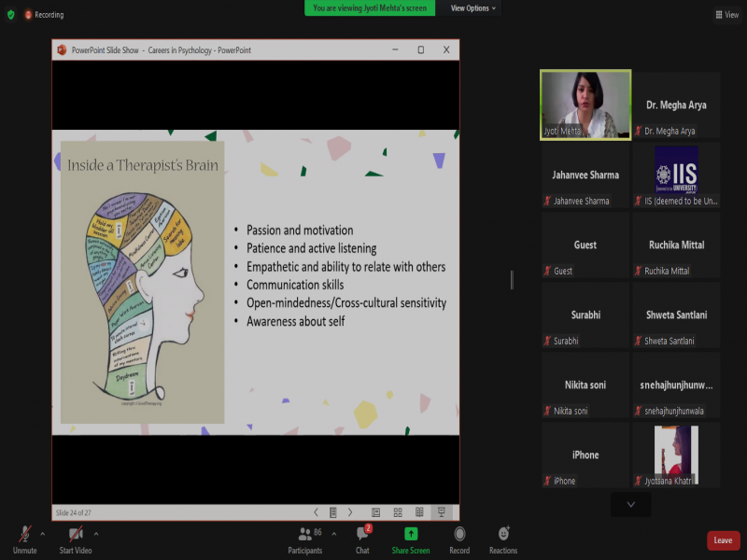Expand the arrow next to Participants
The width and height of the screenshot is (747, 560).
(x=335, y=534)
